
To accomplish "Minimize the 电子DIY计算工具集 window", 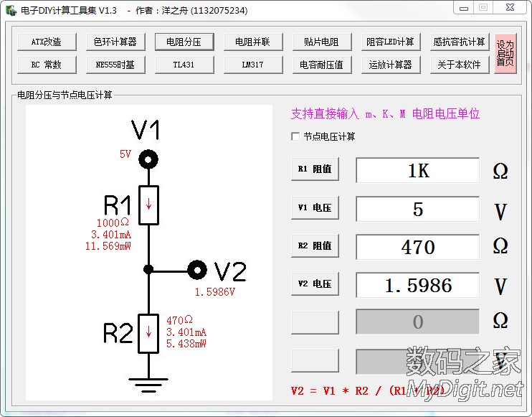I will [464, 7].
